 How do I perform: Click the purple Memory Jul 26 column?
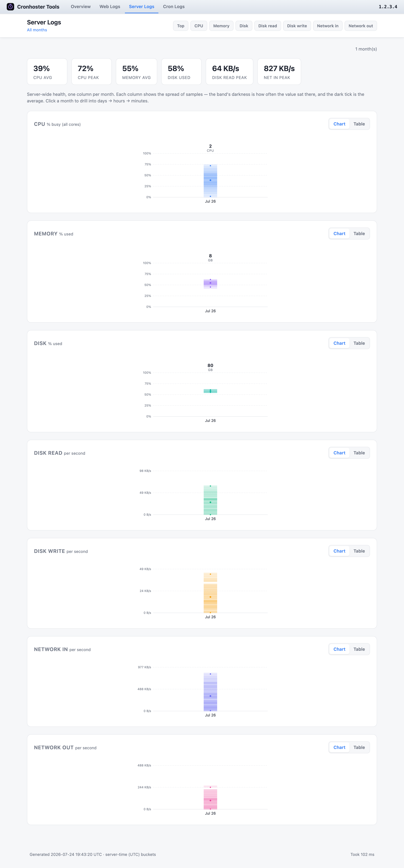[x=210, y=284]
